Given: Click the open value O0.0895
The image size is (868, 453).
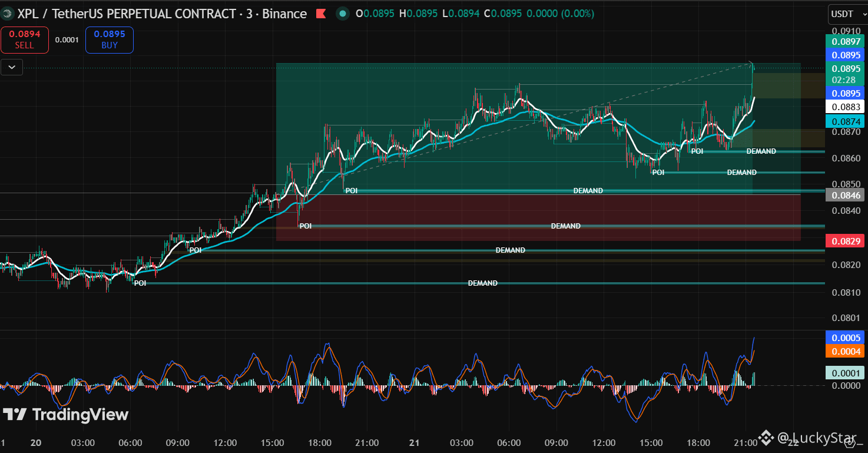Looking at the screenshot, I should click(x=376, y=14).
